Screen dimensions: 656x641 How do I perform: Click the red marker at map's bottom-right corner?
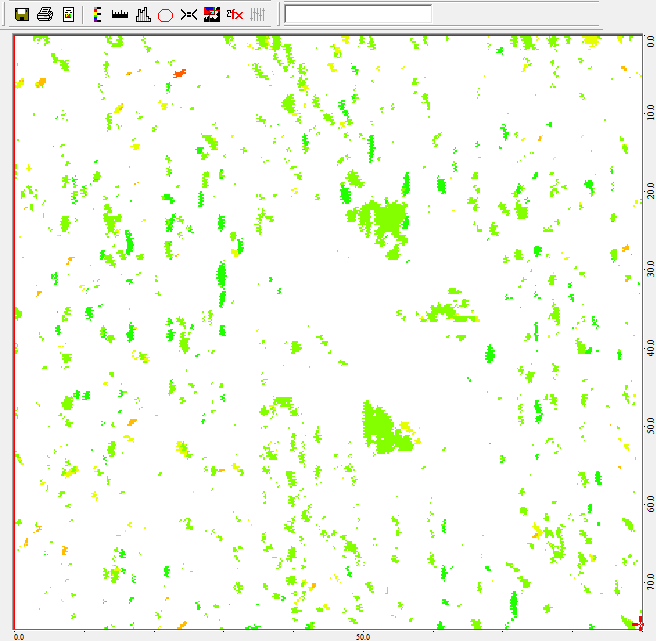tap(638, 625)
